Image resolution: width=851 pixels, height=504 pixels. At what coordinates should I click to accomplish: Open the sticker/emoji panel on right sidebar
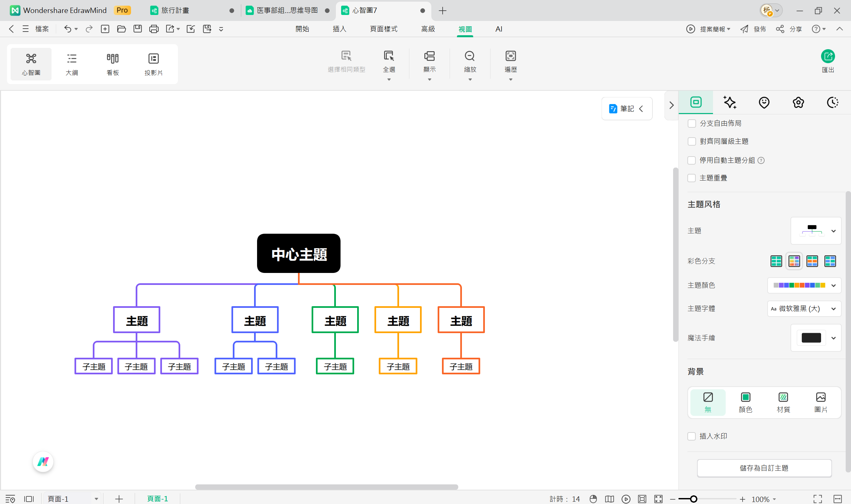[x=764, y=102]
